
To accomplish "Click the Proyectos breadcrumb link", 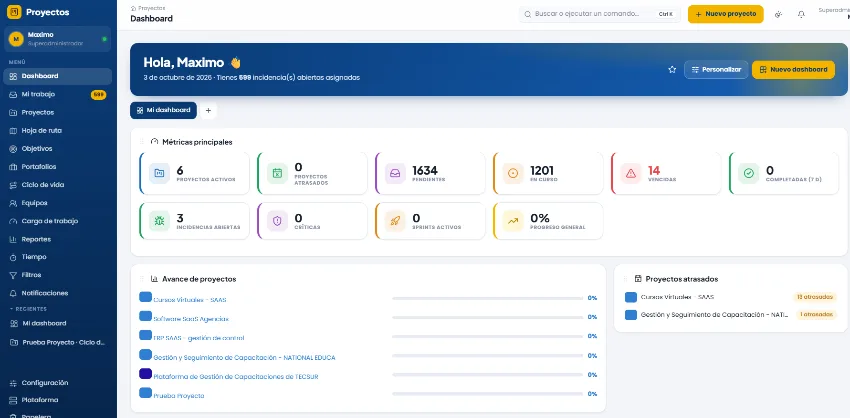I will click(151, 8).
